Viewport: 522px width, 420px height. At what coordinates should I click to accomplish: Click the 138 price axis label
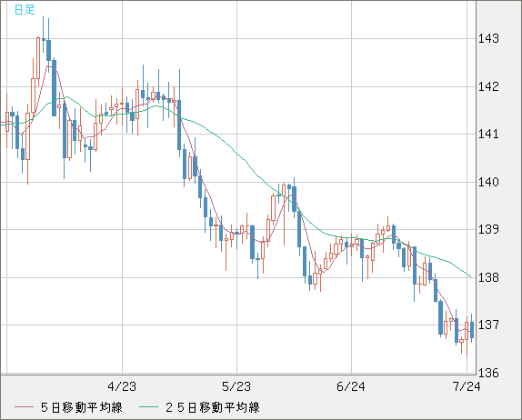click(488, 277)
